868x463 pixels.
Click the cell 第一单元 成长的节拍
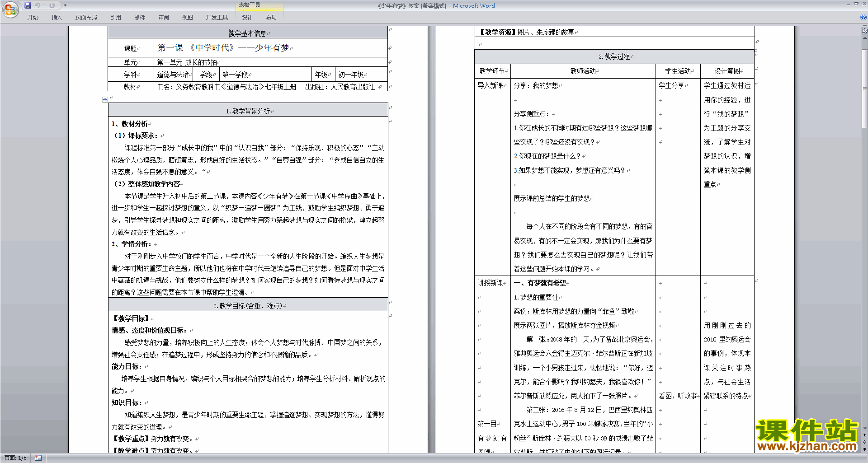pyautogui.click(x=187, y=62)
